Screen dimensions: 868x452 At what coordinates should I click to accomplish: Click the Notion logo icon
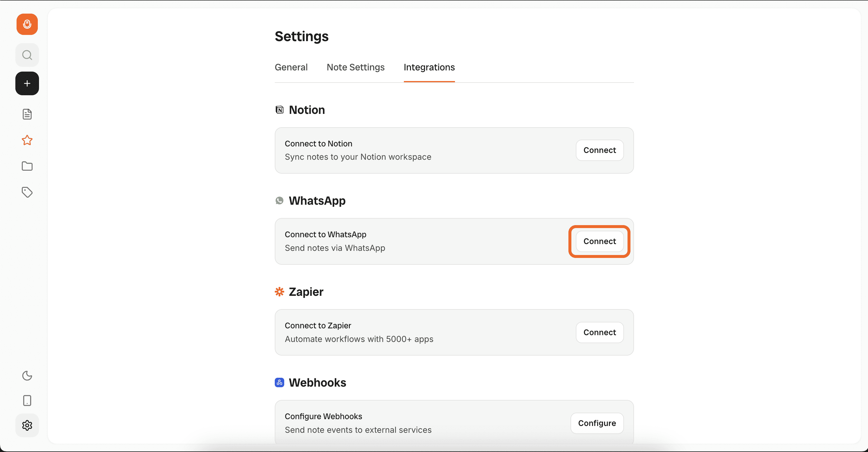coord(279,110)
